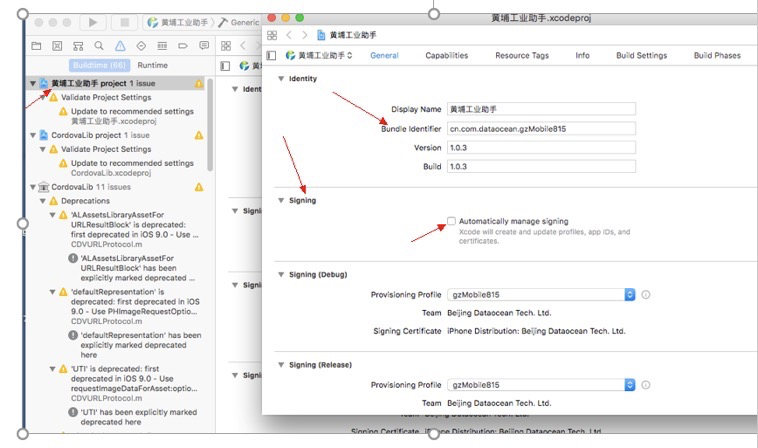Image resolution: width=758 pixels, height=448 pixels.
Task: Open the Report navigator speech bubble icon
Action: [x=204, y=45]
